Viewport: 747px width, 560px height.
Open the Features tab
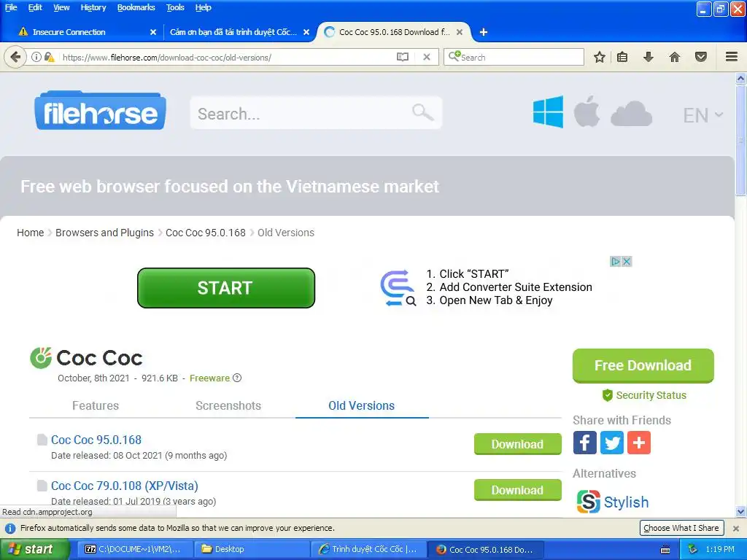coord(96,405)
